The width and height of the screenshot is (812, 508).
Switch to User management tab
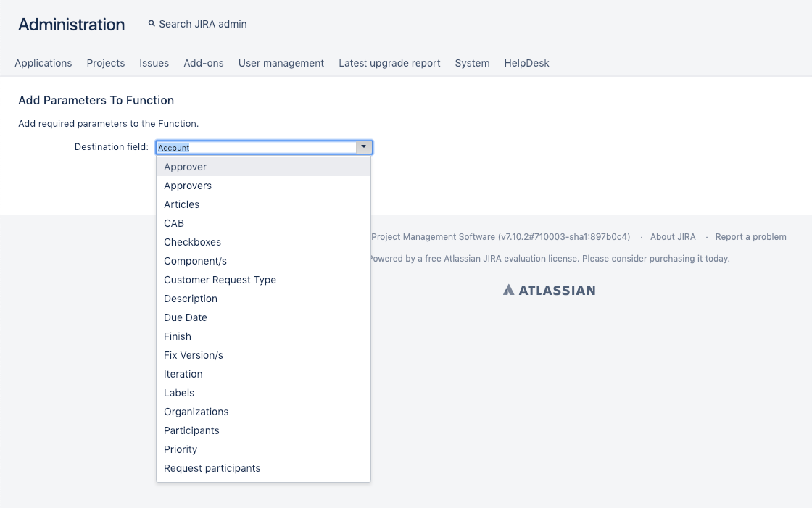281,63
